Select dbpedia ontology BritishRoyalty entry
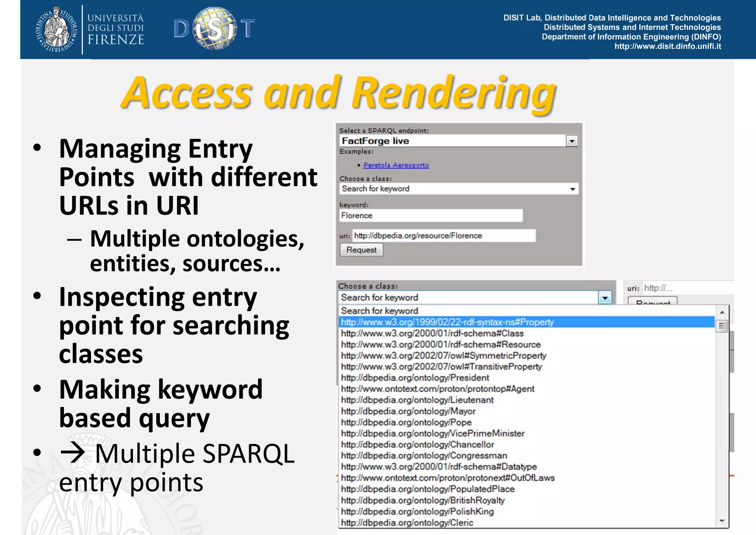Viewport: 756px width, 535px height. (527, 500)
